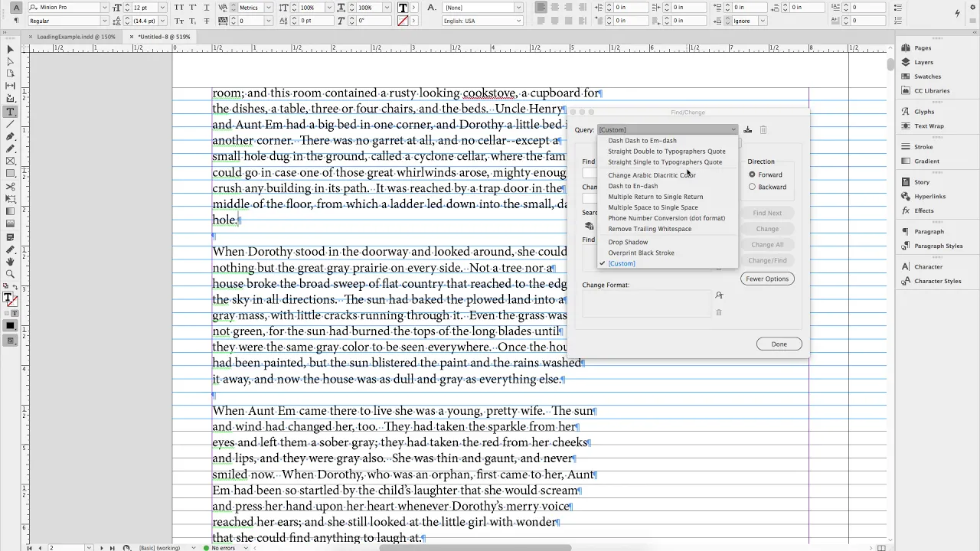Open the Regular font style dropdown
980x551 pixels.
(x=104, y=21)
